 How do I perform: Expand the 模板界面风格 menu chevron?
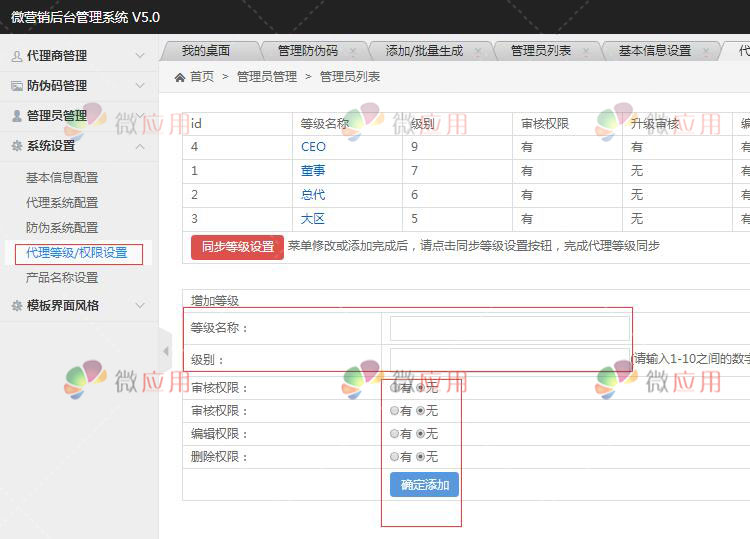pyautogui.click(x=140, y=305)
